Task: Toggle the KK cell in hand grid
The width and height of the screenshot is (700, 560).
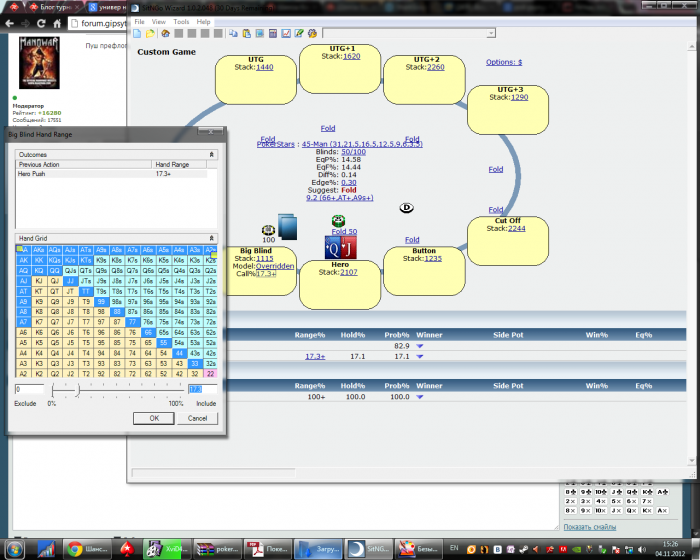Action: pyautogui.click(x=39, y=259)
